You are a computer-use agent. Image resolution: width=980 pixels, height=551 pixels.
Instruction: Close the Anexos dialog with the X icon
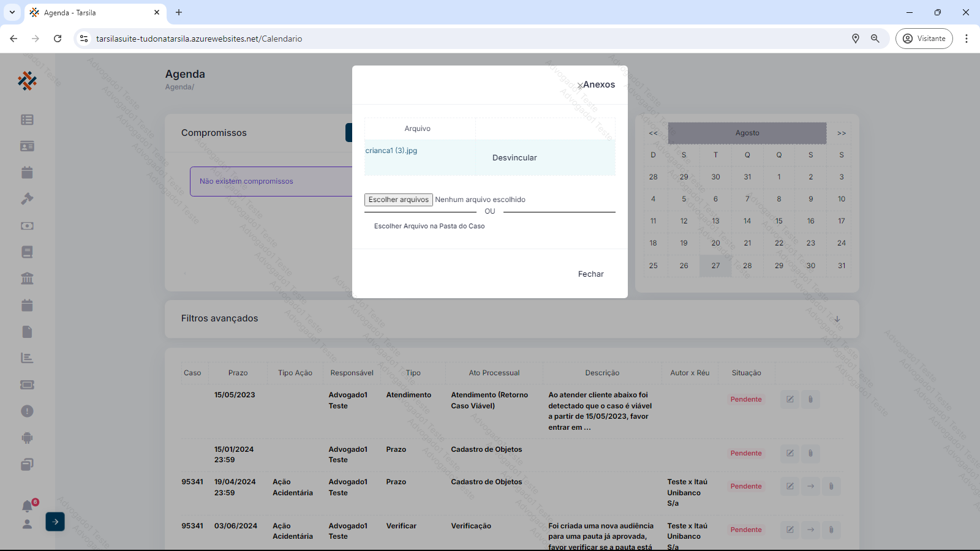(579, 86)
